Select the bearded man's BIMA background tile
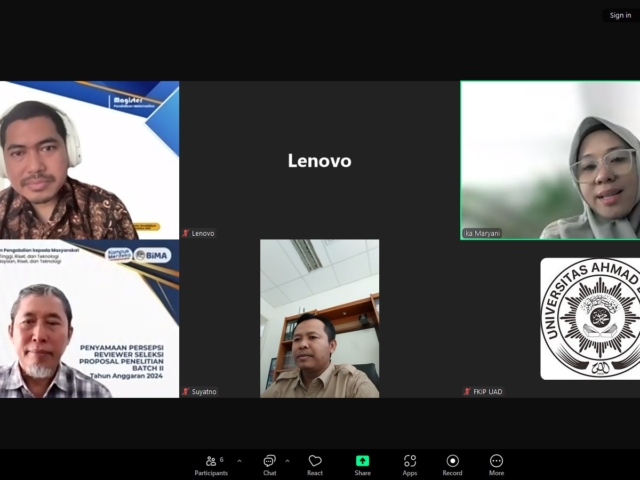The image size is (640, 480). tap(89, 318)
